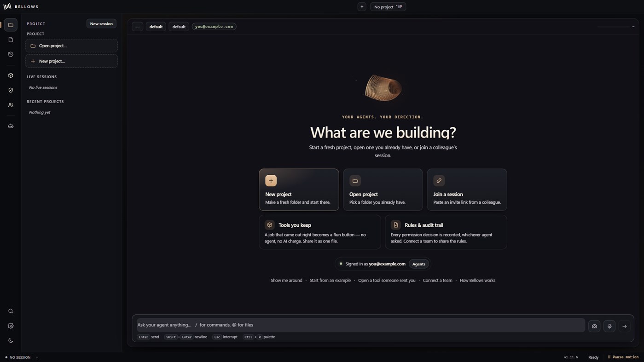Viewport: 644px width, 362px height.
Task: Open the shield rules sidebar icon
Action: tap(11, 90)
